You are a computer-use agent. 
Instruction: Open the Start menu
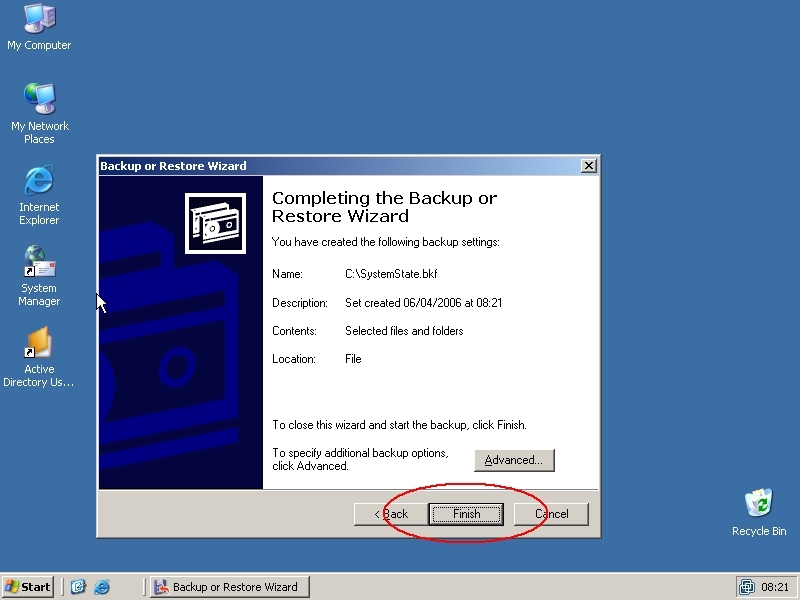coord(28,587)
